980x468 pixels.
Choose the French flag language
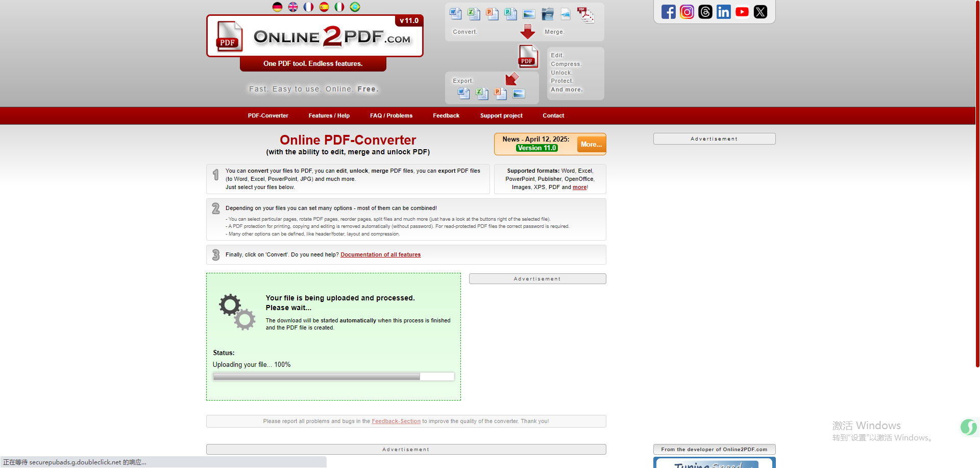tap(308, 7)
